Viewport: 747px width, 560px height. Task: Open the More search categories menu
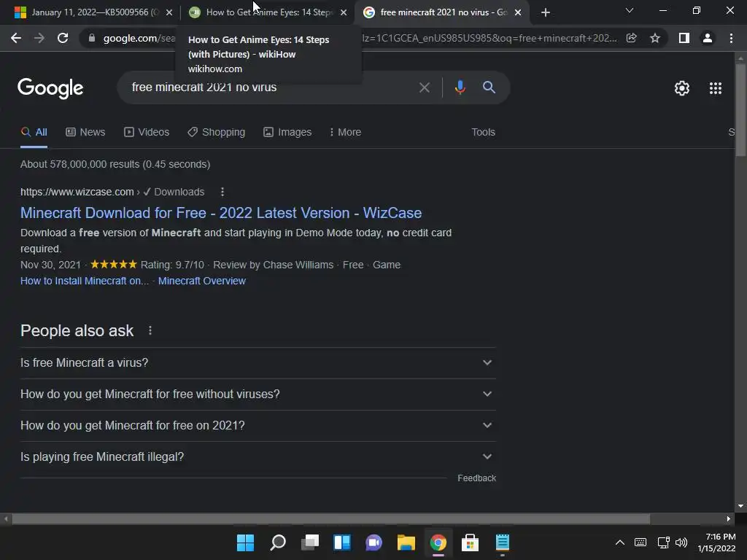(345, 133)
